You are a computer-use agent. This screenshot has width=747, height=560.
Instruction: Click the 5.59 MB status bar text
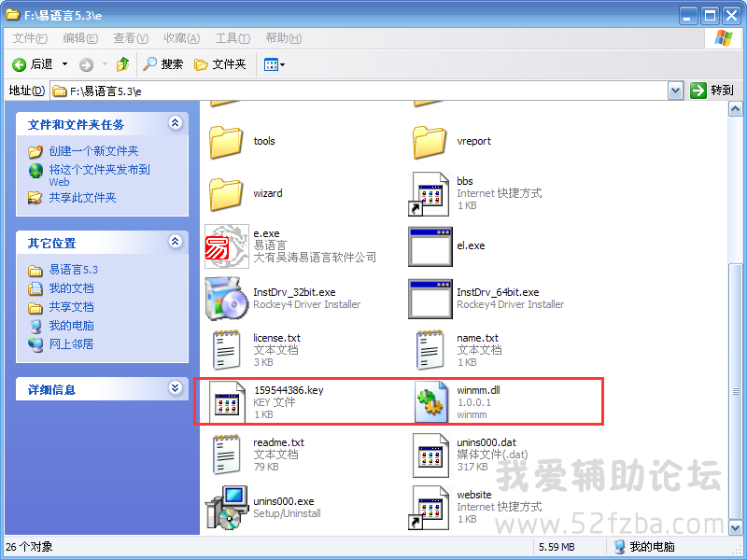(557, 547)
